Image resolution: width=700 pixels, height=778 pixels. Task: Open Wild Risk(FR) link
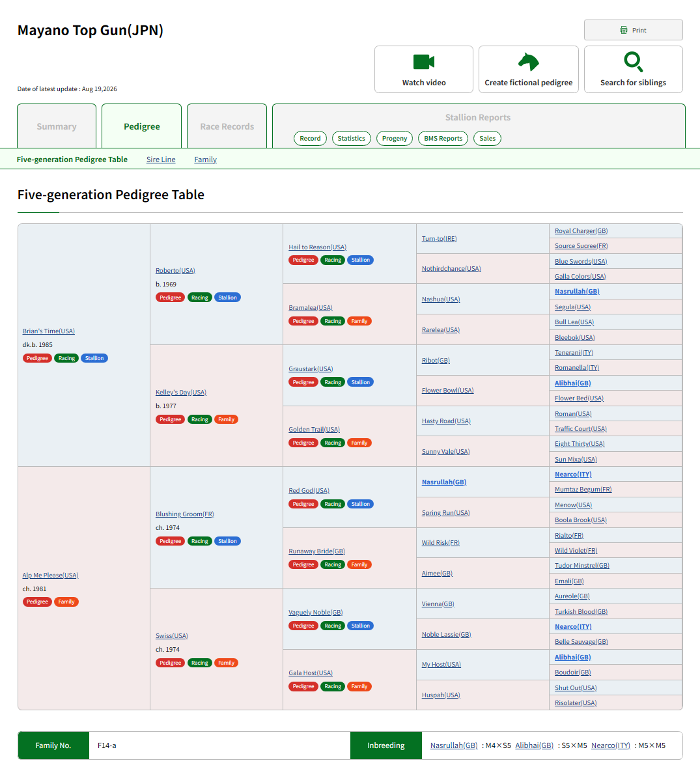click(441, 543)
